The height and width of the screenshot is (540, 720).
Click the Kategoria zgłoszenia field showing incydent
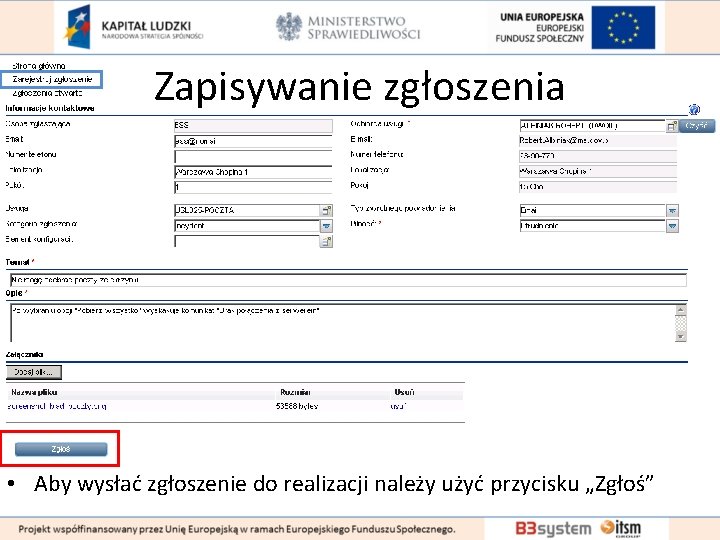(247, 226)
